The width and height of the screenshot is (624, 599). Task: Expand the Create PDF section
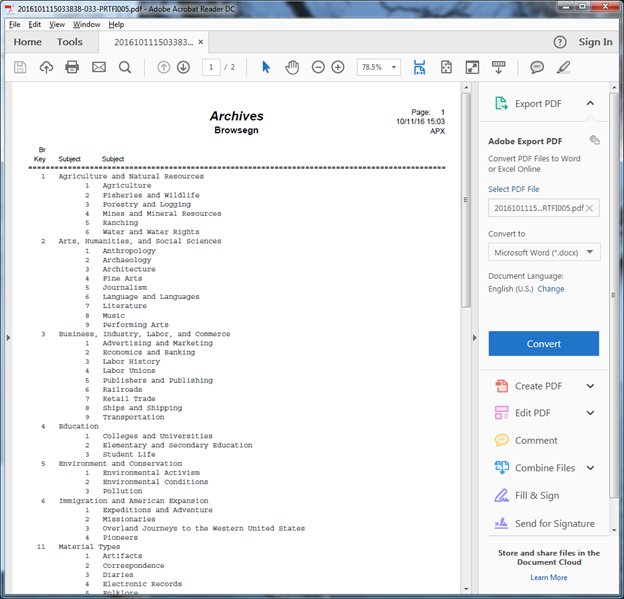point(590,386)
